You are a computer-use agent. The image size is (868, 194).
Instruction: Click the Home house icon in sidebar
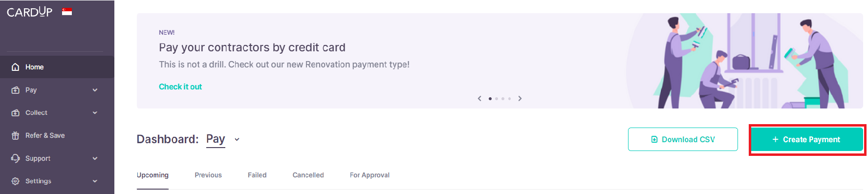[16, 67]
